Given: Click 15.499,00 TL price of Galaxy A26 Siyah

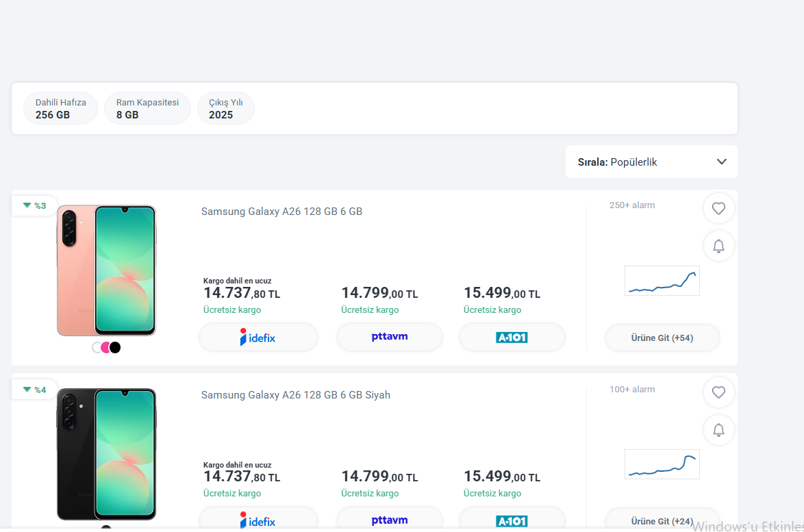Looking at the screenshot, I should 502,477.
